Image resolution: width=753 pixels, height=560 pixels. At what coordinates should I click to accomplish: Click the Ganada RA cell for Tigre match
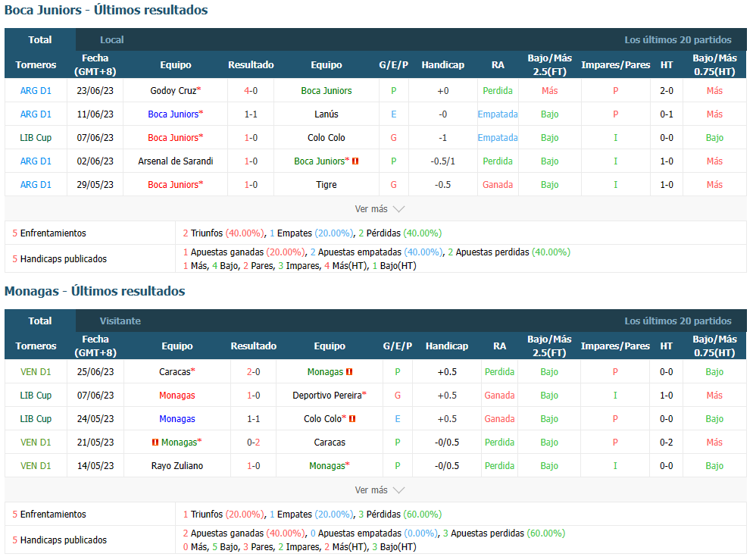498,185
